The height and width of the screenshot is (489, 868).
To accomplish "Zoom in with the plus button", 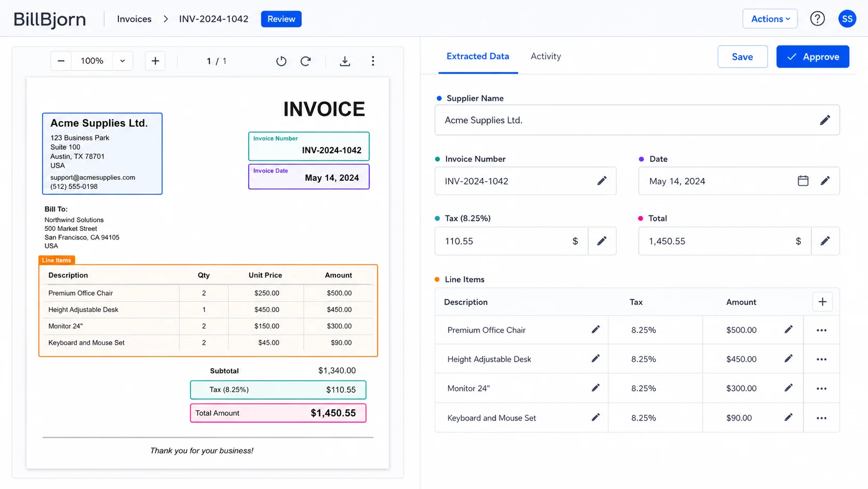I will pos(155,61).
